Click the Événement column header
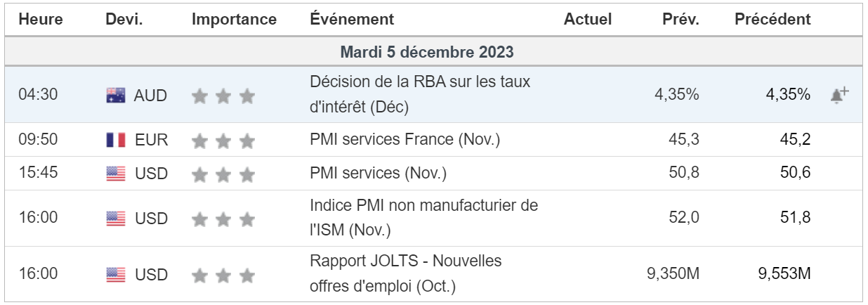 352,20
